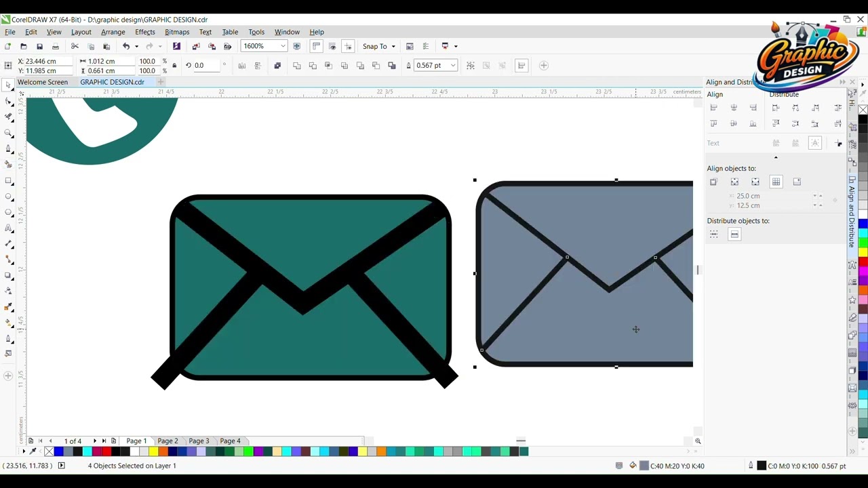Open the Effects menu
Screen dimensions: 868x488
click(145, 32)
